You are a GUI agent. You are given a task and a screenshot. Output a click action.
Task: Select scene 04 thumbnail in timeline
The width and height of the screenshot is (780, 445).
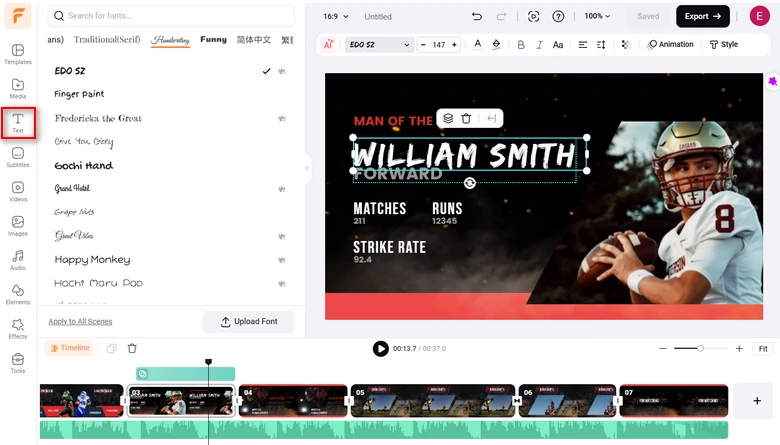pos(293,400)
